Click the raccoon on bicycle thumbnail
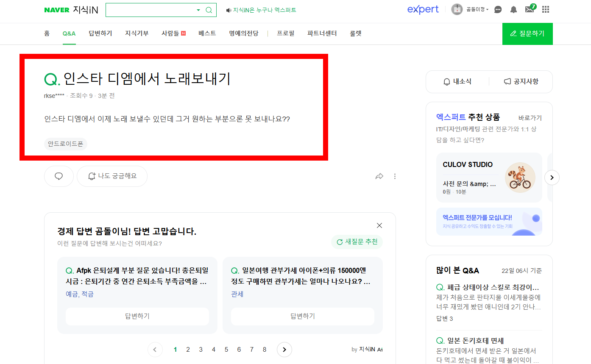Image resolution: width=591 pixels, height=364 pixels. (x=520, y=178)
